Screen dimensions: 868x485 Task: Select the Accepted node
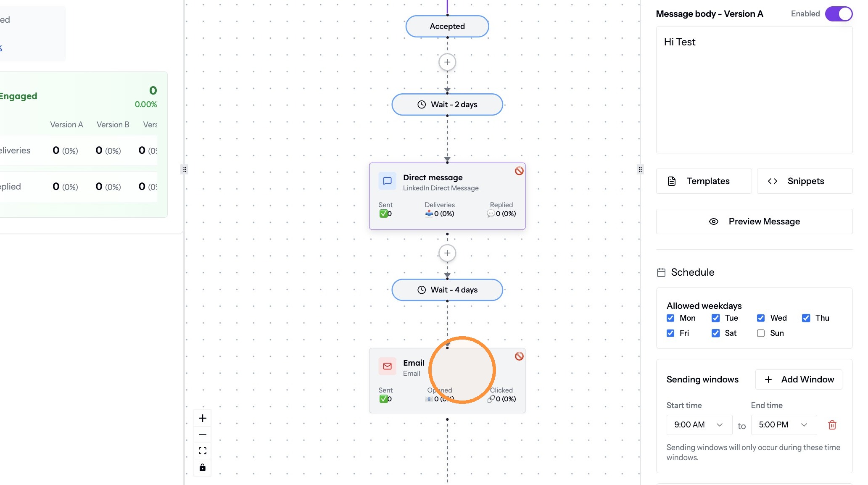click(x=447, y=26)
